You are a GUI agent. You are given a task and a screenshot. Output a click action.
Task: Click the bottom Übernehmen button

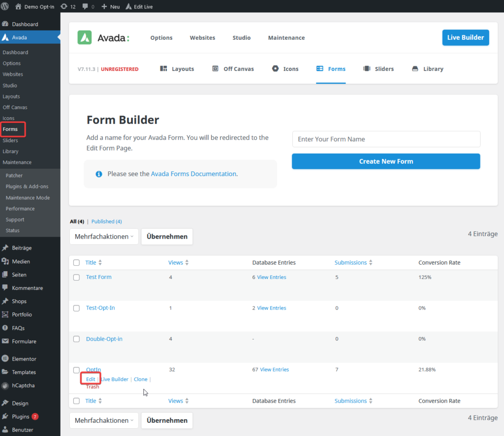[x=167, y=420]
